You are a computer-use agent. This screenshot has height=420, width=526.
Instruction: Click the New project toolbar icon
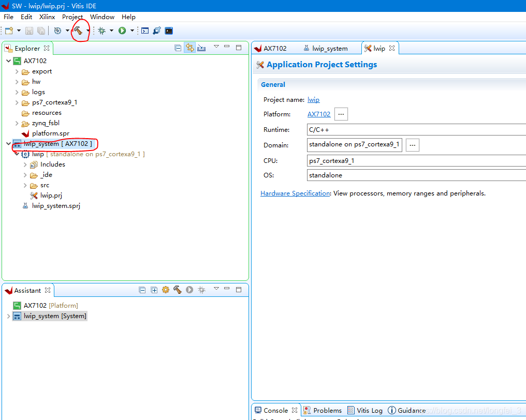point(9,31)
